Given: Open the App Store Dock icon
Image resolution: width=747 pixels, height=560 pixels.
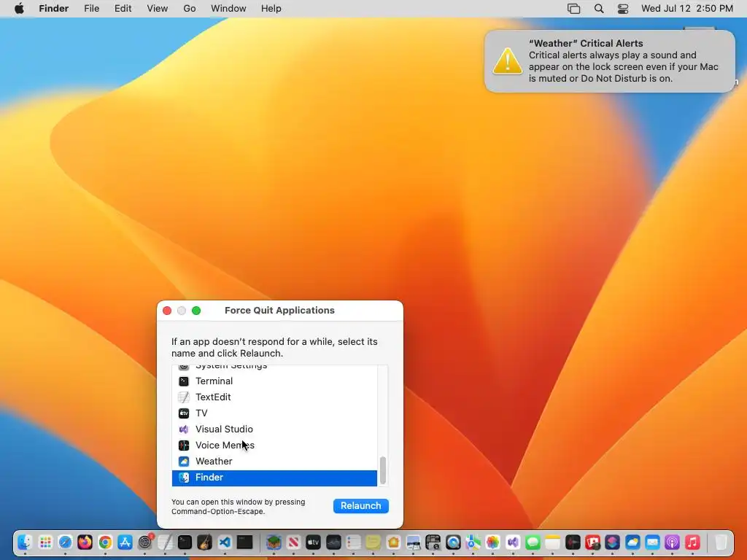Looking at the screenshot, I should coord(125,542).
